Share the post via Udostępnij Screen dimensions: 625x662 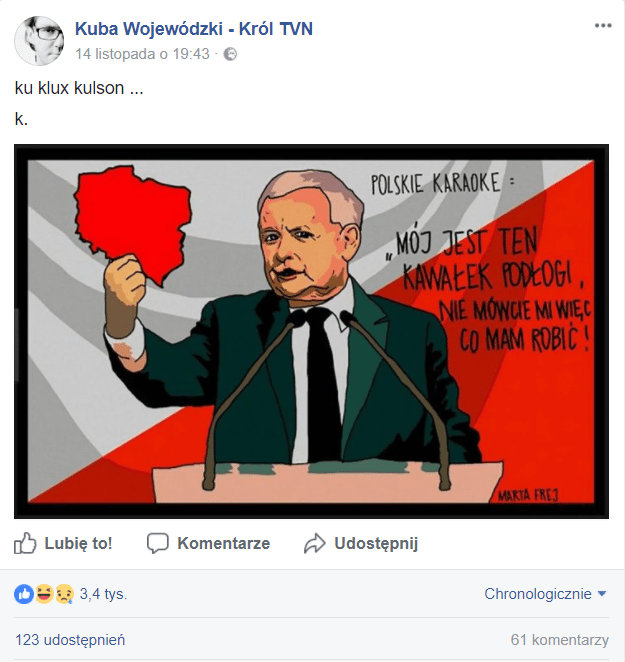[361, 543]
